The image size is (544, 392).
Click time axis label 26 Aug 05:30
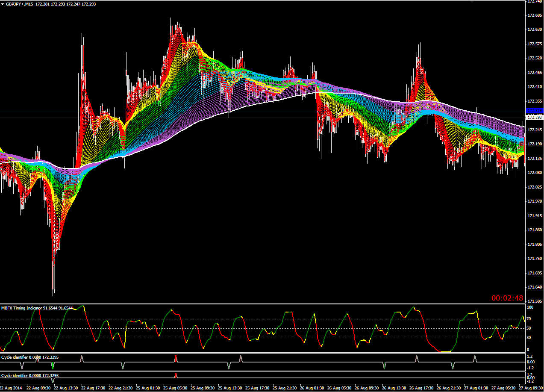point(339,388)
